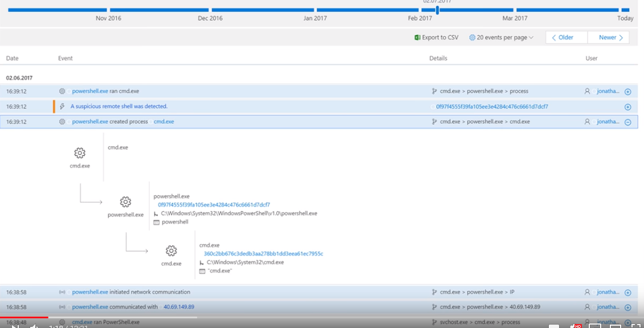This screenshot has height=328, width=644.
Task: Open the 20 events per page dropdown
Action: (x=501, y=38)
